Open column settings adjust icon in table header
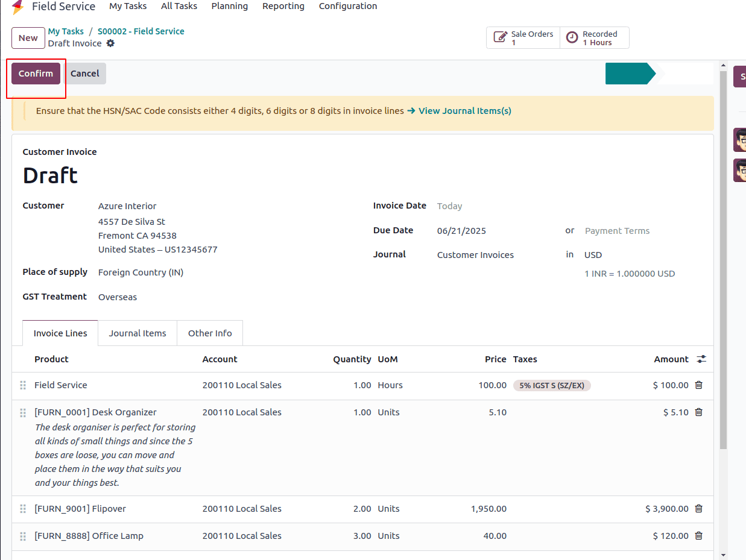This screenshot has height=560, width=746. pos(701,359)
